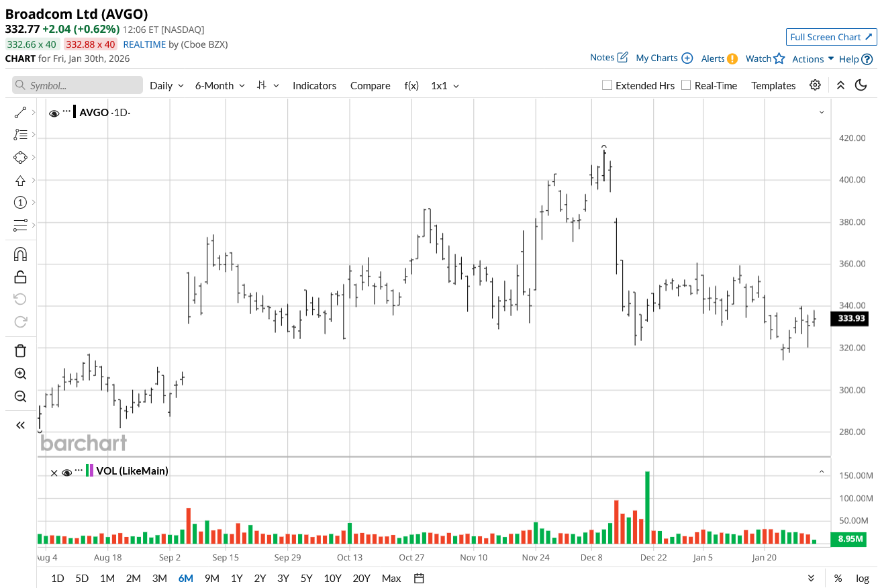Zoom out using the magnifier minus icon
The width and height of the screenshot is (878, 588).
click(x=20, y=396)
